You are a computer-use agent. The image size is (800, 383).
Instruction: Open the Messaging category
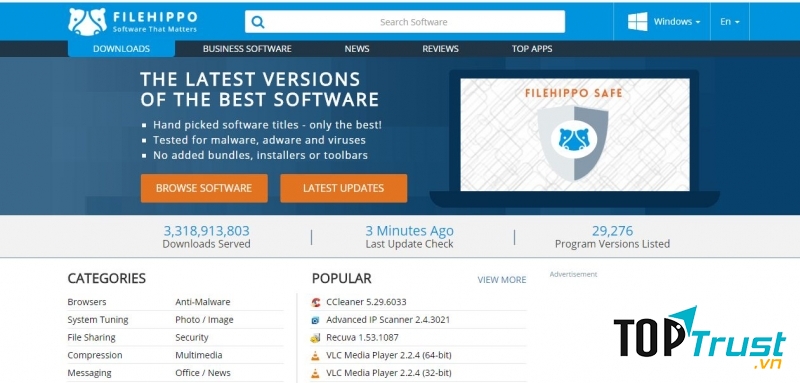pos(89,373)
